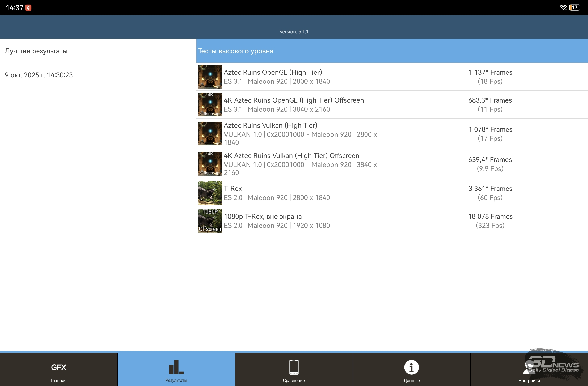
Task: Tap the red notification icon near clock
Action: [28, 8]
